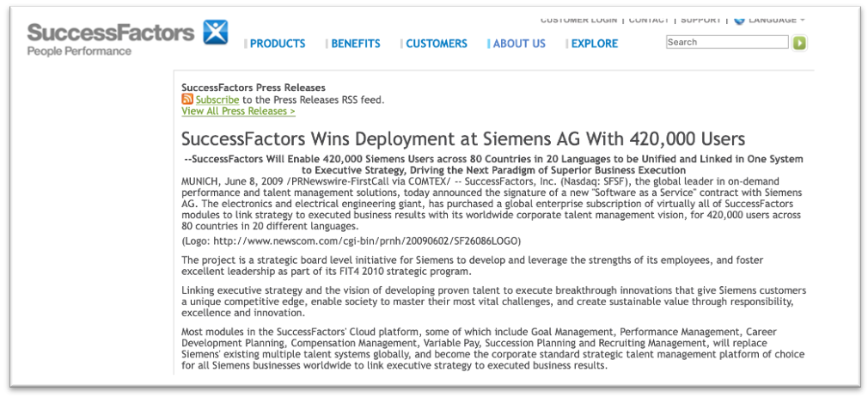The height and width of the screenshot is (397, 868).
Task: Click the Contact link
Action: (x=649, y=20)
